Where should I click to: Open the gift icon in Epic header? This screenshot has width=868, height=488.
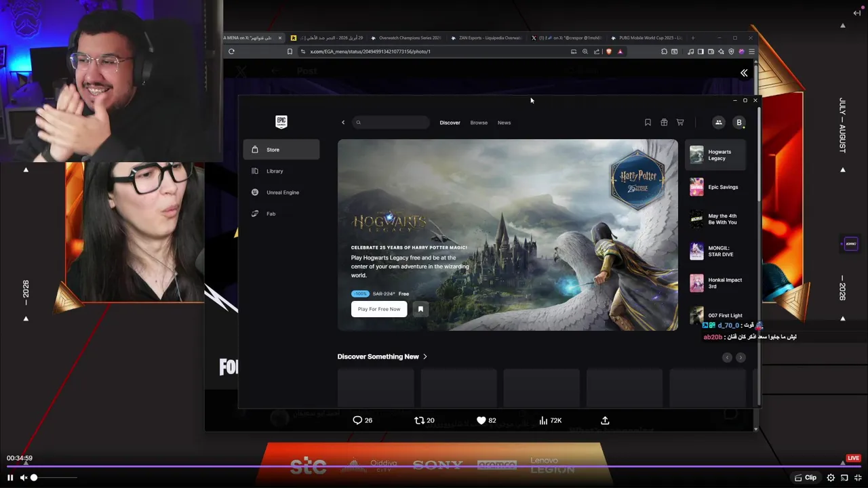click(x=664, y=123)
